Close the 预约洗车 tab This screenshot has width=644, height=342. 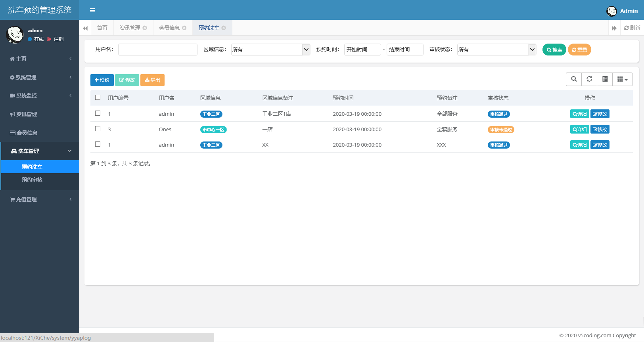[x=224, y=28]
